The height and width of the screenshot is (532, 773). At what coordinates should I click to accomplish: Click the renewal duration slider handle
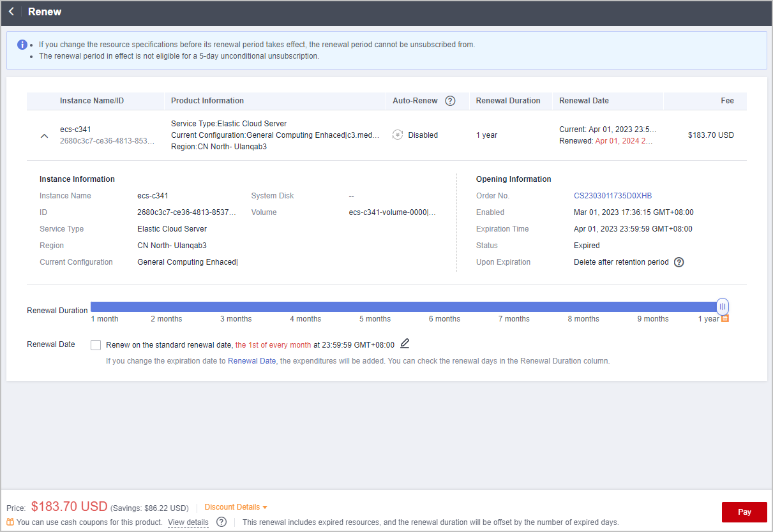(x=722, y=306)
